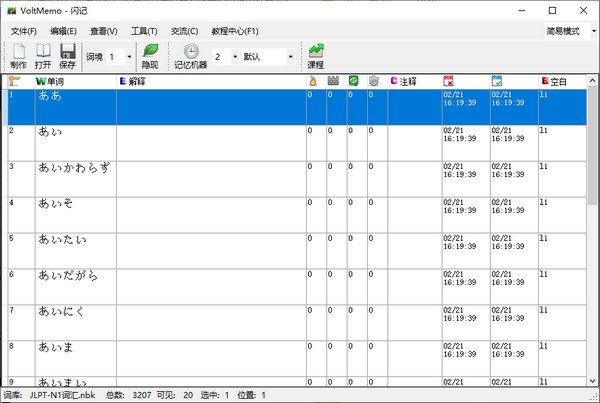The height and width of the screenshot is (403, 600).
Task: Save with the 保存 floppy disk icon
Action: pyautogui.click(x=68, y=55)
